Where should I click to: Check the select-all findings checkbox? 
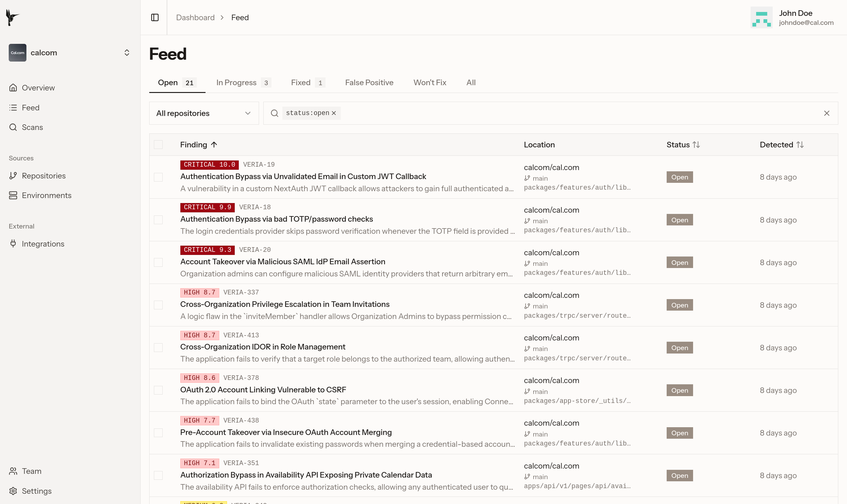click(158, 145)
